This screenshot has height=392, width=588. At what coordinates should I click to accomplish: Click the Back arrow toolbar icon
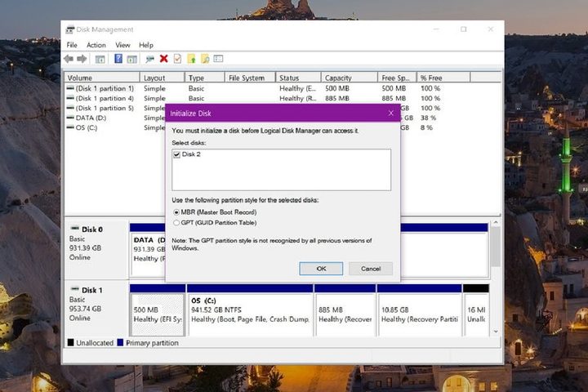[x=69, y=59]
